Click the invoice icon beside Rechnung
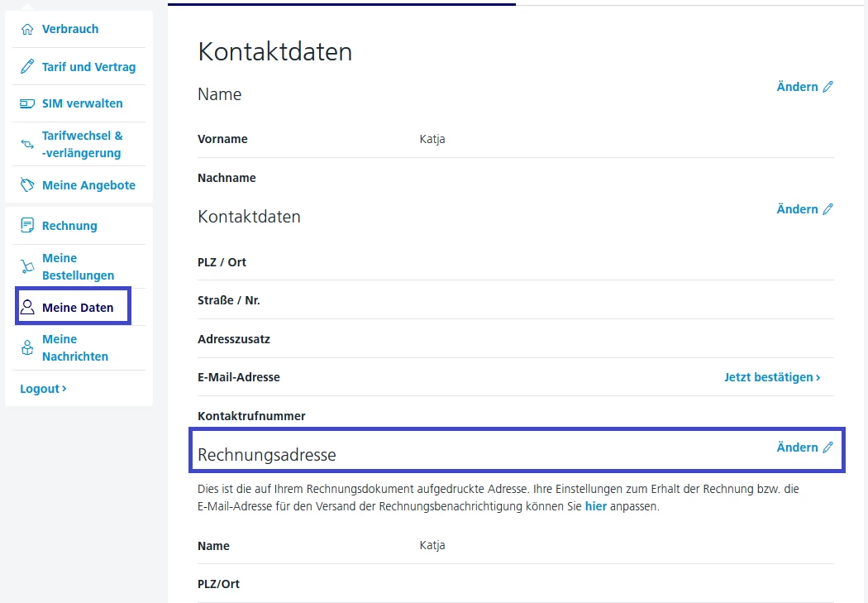This screenshot has height=603, width=868. tap(27, 226)
